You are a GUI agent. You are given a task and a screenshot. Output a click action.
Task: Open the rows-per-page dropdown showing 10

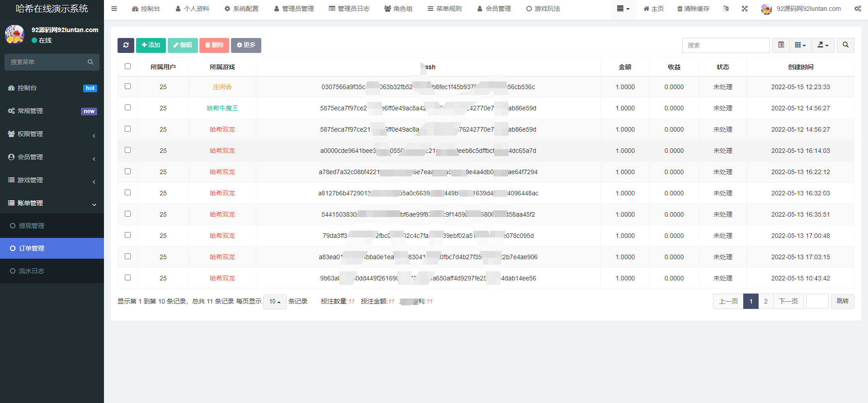point(274,302)
